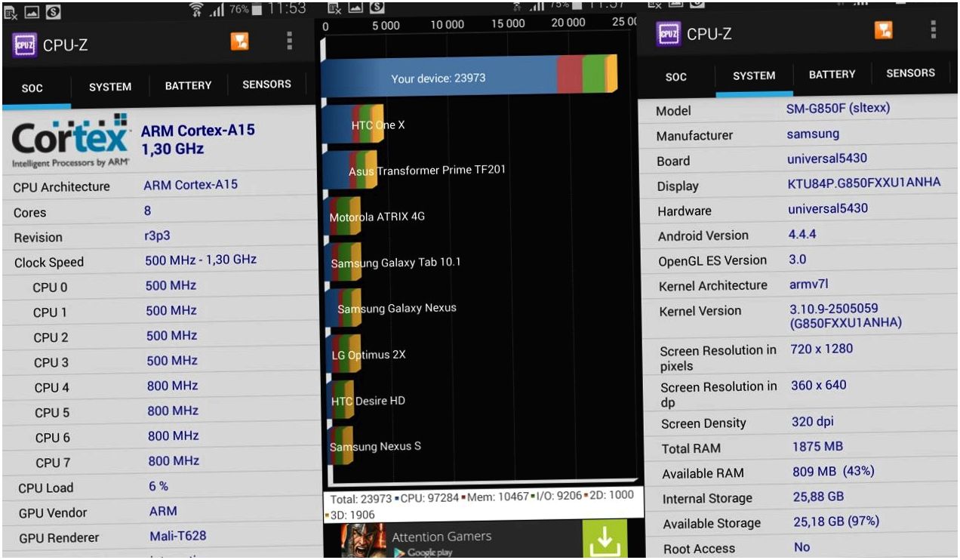The height and width of the screenshot is (560, 960).
Task: Tap the Cortex logo image
Action: pos(71,140)
